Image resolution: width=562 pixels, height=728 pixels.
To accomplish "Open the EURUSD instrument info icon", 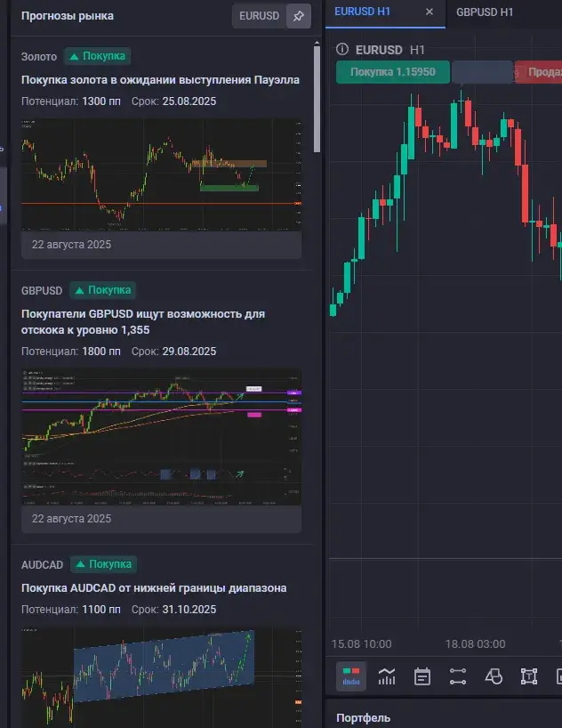I will coord(342,49).
